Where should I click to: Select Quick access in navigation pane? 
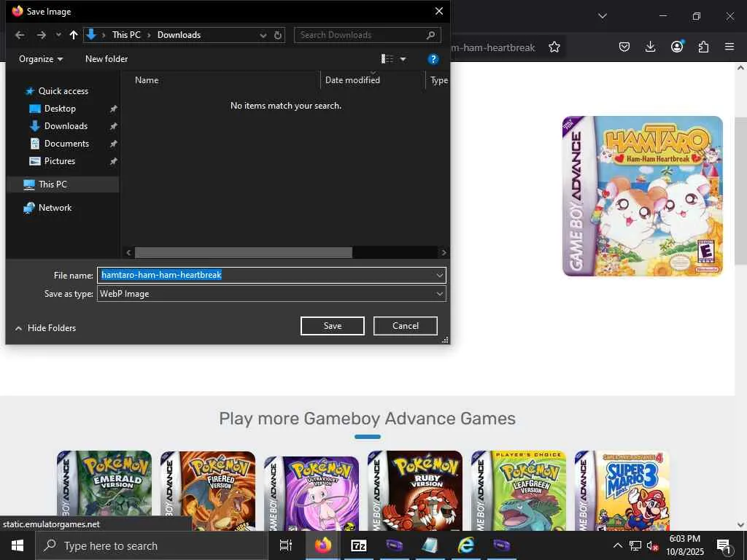click(63, 91)
